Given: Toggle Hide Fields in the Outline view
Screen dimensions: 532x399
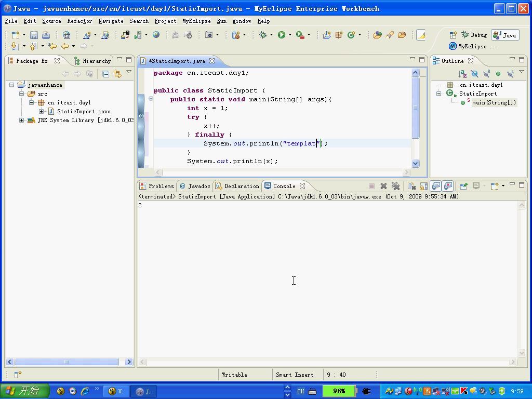Looking at the screenshot, I should coord(474,74).
